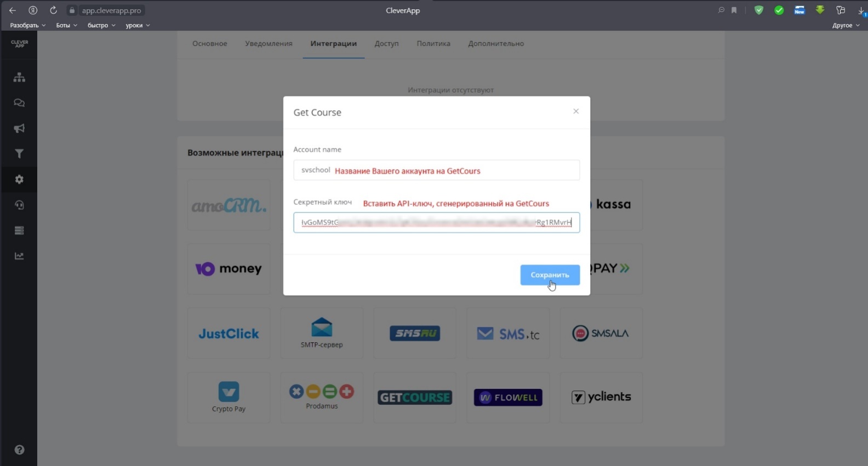The image size is (868, 466).
Task: Click the Секретный ключ input field
Action: [436, 222]
